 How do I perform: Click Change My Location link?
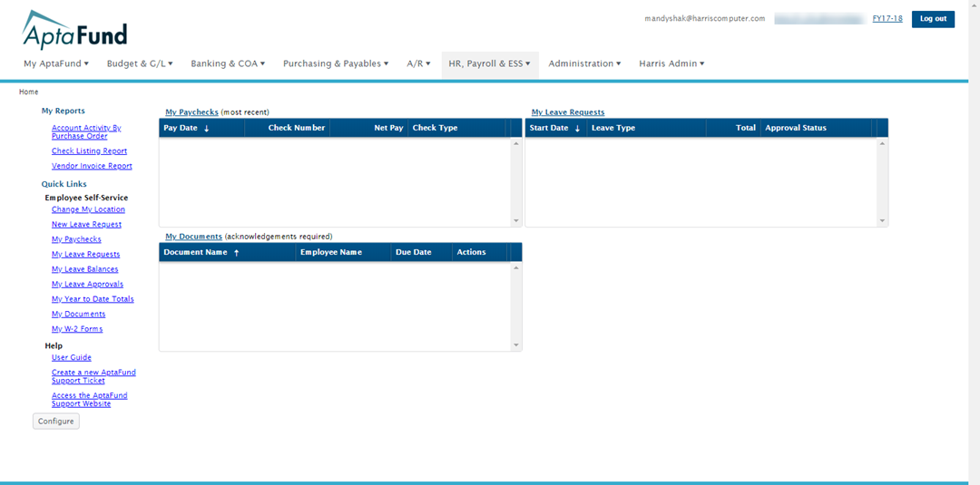point(88,209)
